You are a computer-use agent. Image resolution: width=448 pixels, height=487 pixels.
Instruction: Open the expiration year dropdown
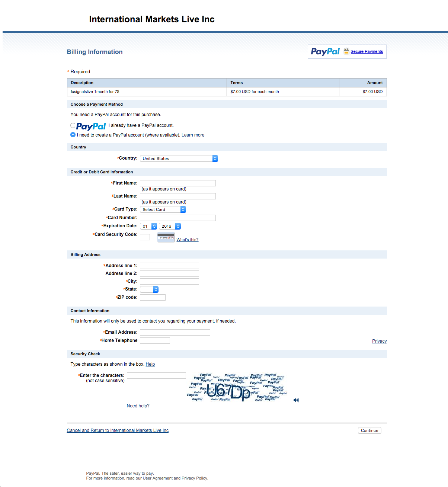click(x=170, y=226)
